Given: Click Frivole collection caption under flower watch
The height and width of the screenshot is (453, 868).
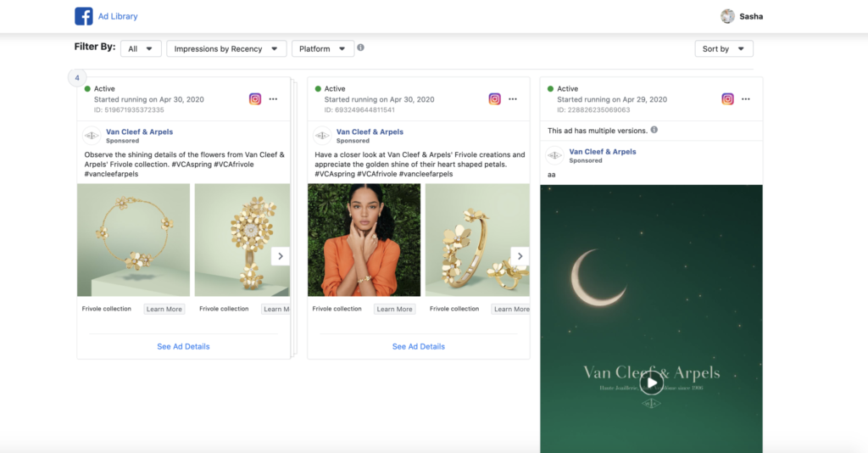Looking at the screenshot, I should click(x=224, y=309).
